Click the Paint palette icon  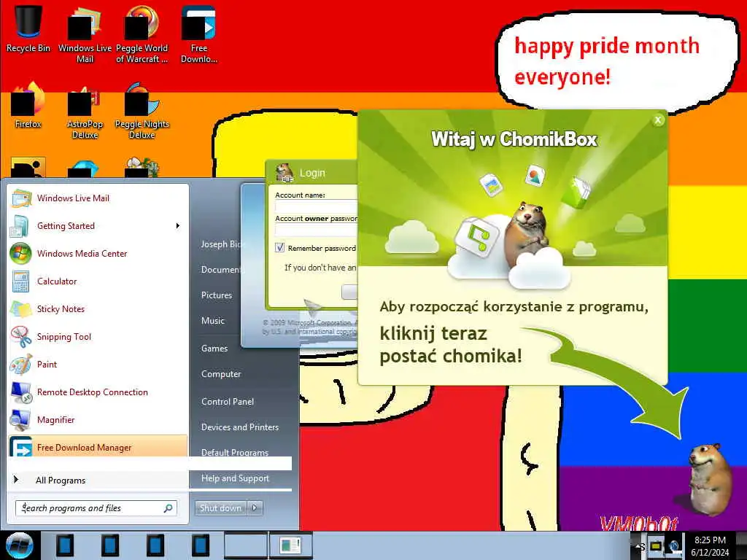[20, 364]
